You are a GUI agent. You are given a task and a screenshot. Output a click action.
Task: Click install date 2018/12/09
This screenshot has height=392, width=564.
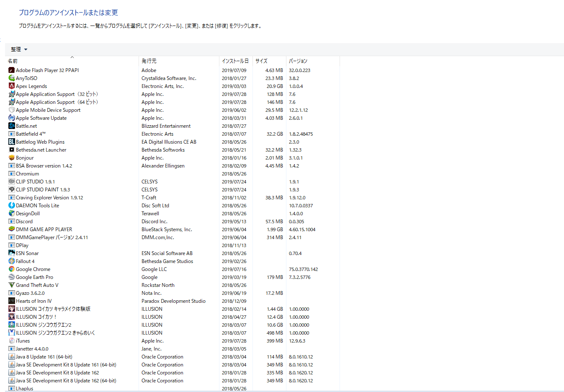(234, 301)
